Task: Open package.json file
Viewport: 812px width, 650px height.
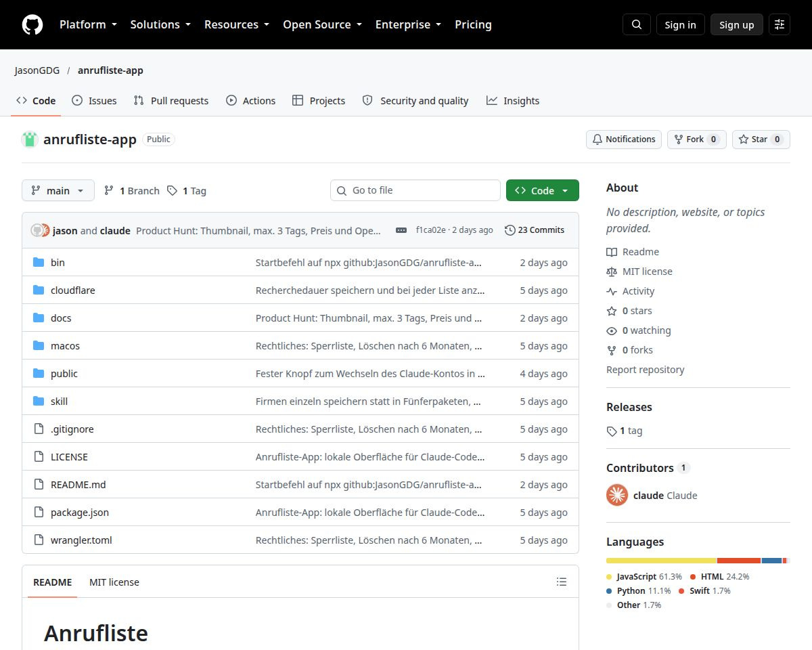Action: click(80, 513)
